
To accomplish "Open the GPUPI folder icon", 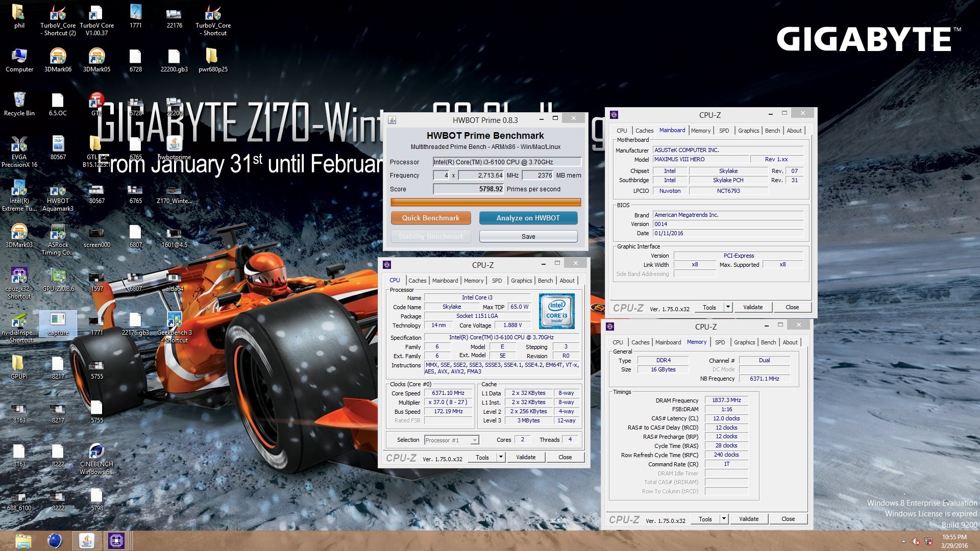I will (x=19, y=368).
